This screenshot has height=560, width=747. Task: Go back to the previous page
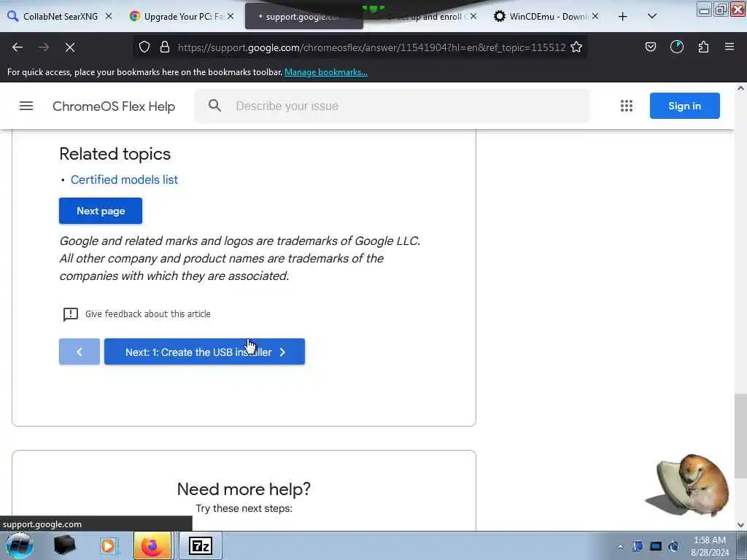click(18, 47)
